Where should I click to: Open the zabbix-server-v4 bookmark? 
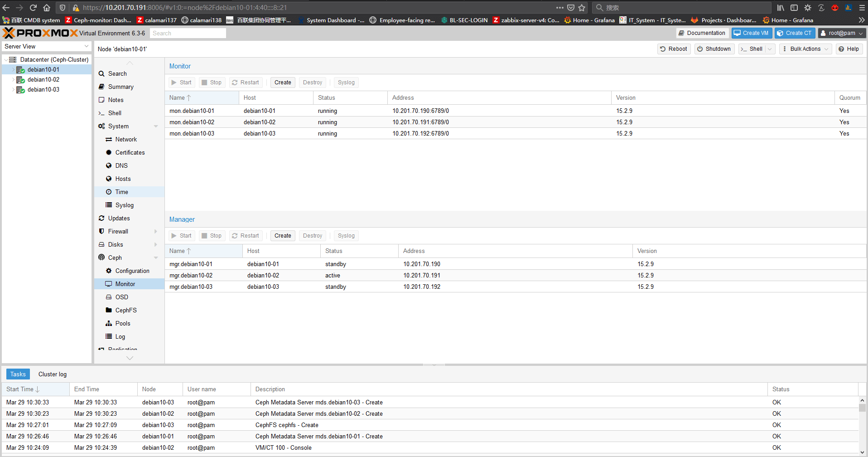coord(526,20)
